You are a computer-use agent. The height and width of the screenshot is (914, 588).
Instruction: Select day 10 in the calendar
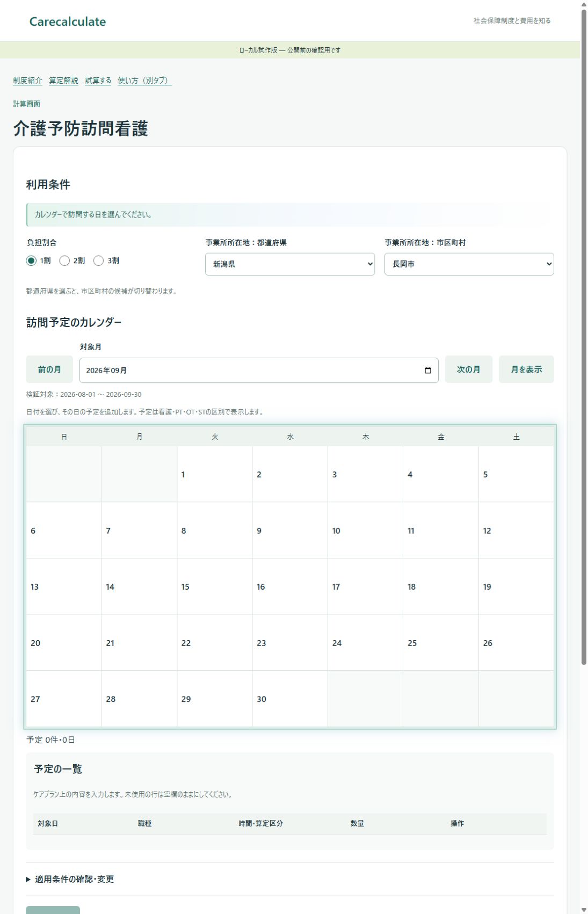[x=366, y=531]
